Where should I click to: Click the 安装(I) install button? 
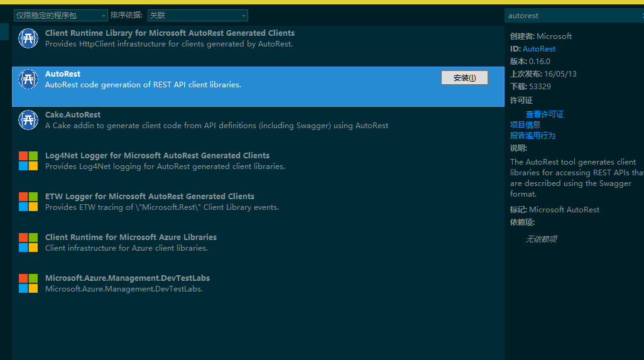click(464, 77)
